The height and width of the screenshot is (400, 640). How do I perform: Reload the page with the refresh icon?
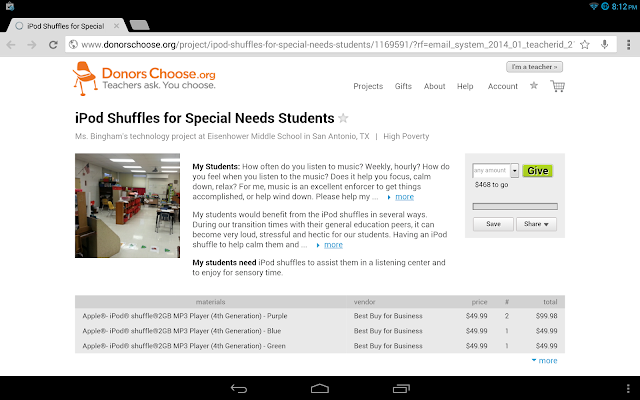pyautogui.click(x=53, y=44)
